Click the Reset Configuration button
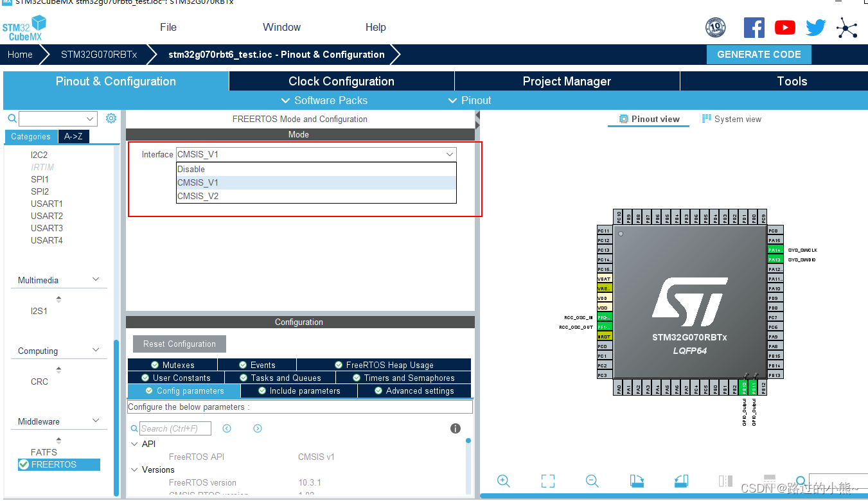 tap(179, 344)
